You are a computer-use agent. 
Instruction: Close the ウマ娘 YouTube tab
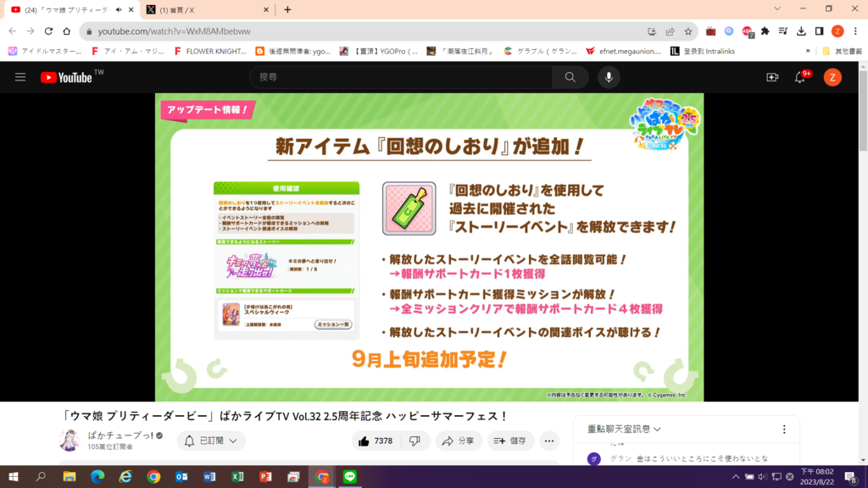point(131,10)
